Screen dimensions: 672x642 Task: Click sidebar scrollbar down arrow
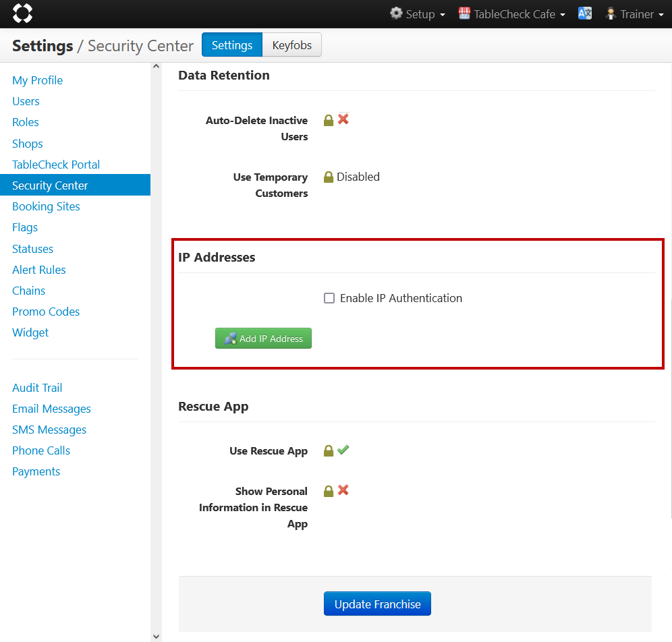point(156,637)
